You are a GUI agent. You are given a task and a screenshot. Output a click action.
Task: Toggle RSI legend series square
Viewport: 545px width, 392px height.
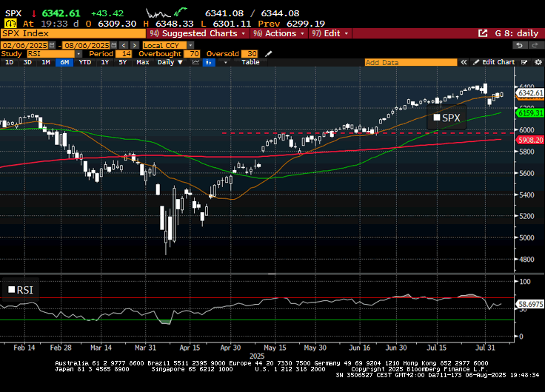[11, 290]
